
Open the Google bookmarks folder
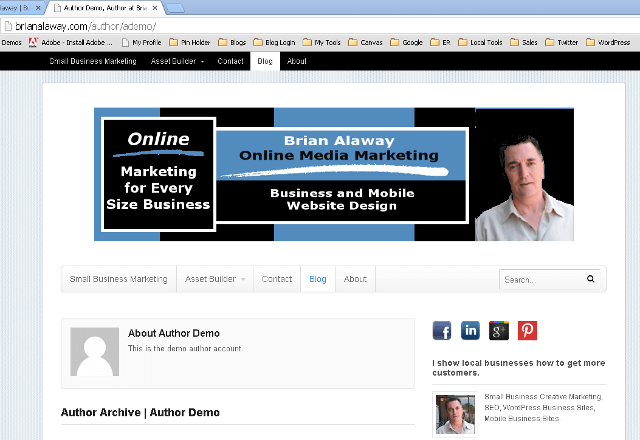tap(406, 42)
